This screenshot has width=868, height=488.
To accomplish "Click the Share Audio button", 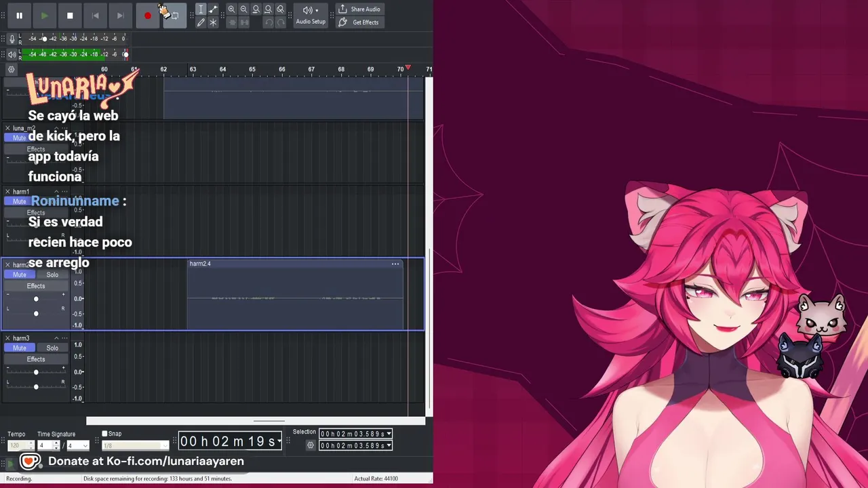I will [x=359, y=9].
